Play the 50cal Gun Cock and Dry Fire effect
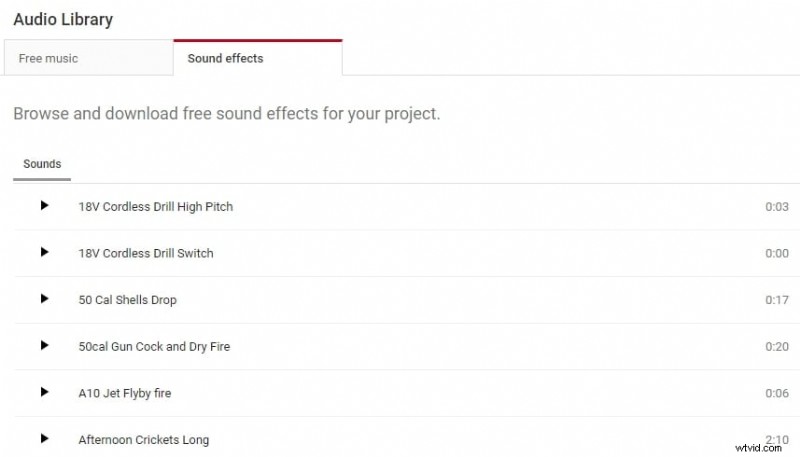This screenshot has height=457, width=800. (44, 346)
